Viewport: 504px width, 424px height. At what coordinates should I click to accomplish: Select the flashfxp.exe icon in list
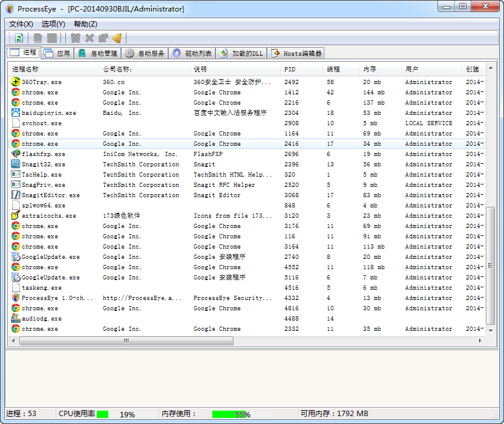[x=16, y=154]
